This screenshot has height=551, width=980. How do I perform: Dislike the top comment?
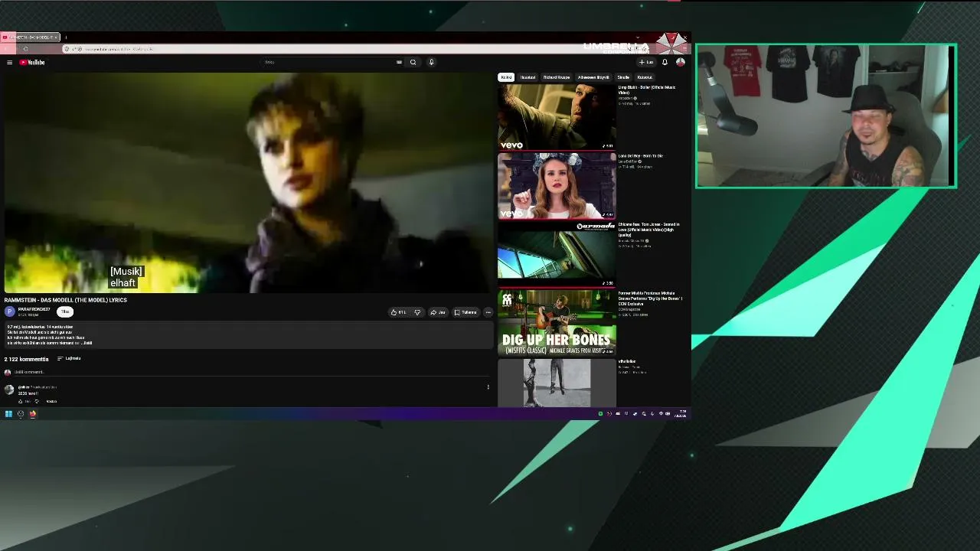pyautogui.click(x=36, y=401)
